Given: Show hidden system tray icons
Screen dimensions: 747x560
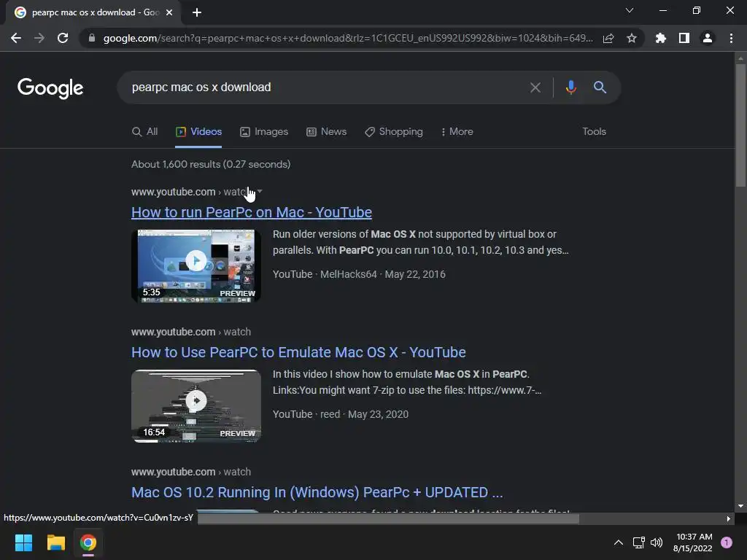Looking at the screenshot, I should 619,542.
